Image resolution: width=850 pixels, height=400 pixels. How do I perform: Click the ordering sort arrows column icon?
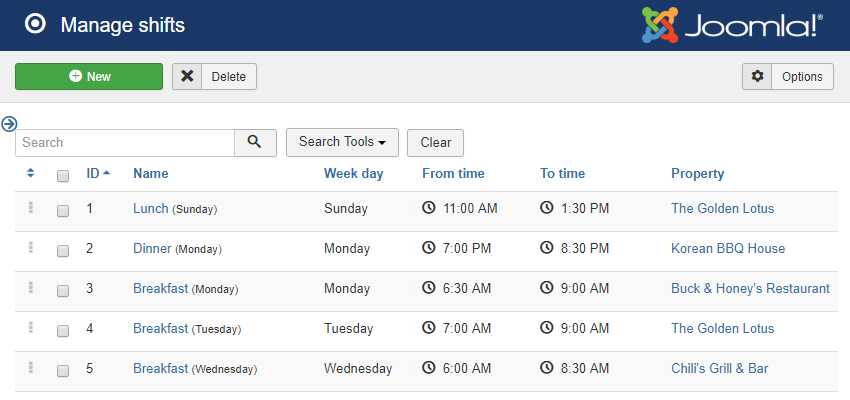tap(31, 174)
